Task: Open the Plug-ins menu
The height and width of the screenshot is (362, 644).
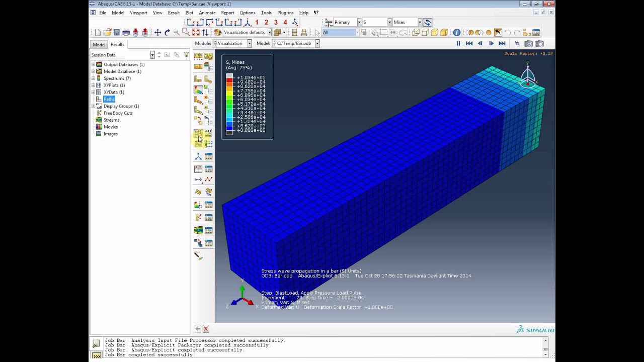Action: pos(285,13)
